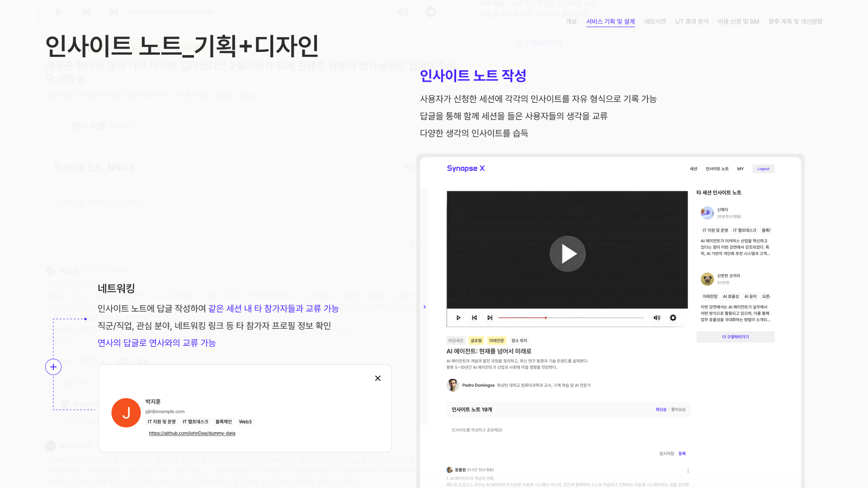The image size is (868, 488).
Task: Mute the video using the speaker icon
Action: (657, 318)
